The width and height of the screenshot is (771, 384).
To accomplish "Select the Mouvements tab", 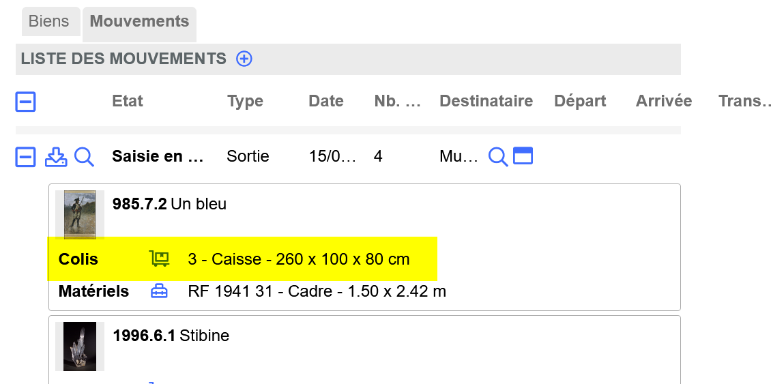I will click(140, 22).
